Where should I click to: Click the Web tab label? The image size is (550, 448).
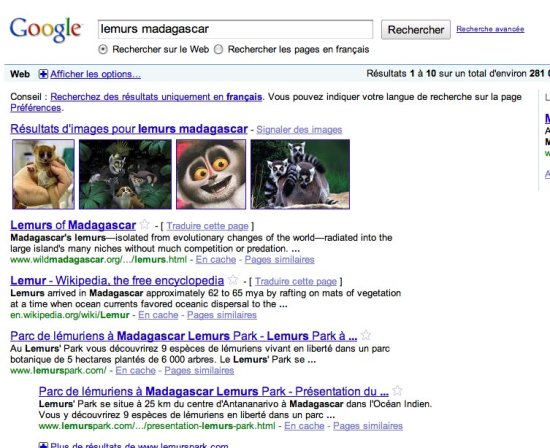20,74
